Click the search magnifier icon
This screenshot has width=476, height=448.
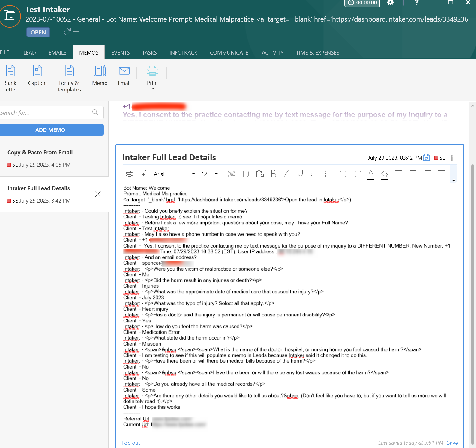[95, 112]
